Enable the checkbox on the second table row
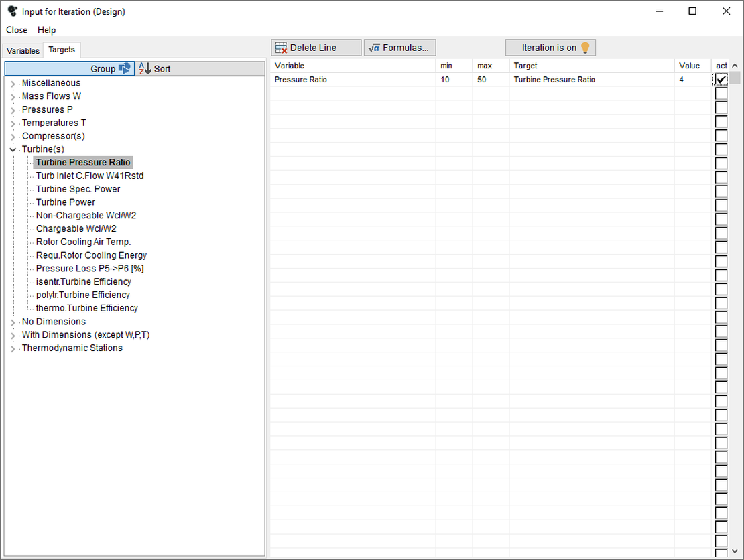The height and width of the screenshot is (560, 744). (721, 93)
